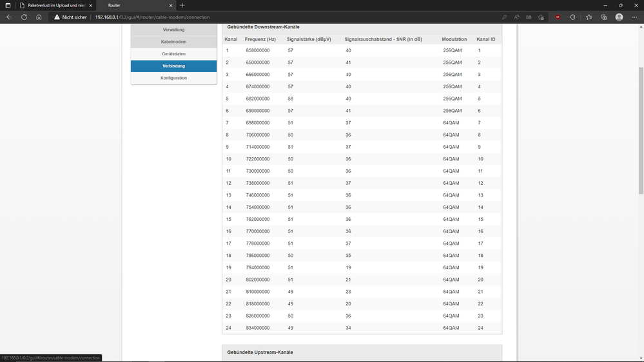
Task: Click SNR value 23 in channel 21 row
Action: [x=348, y=292]
